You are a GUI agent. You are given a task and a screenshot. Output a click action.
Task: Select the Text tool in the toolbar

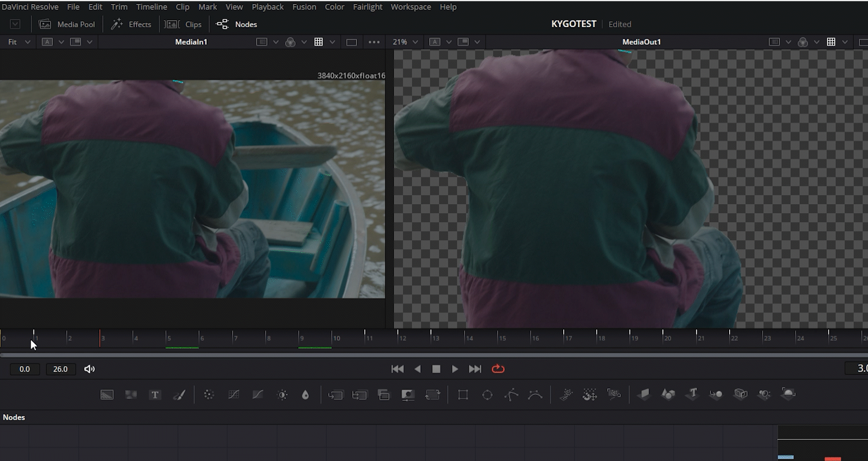155,395
